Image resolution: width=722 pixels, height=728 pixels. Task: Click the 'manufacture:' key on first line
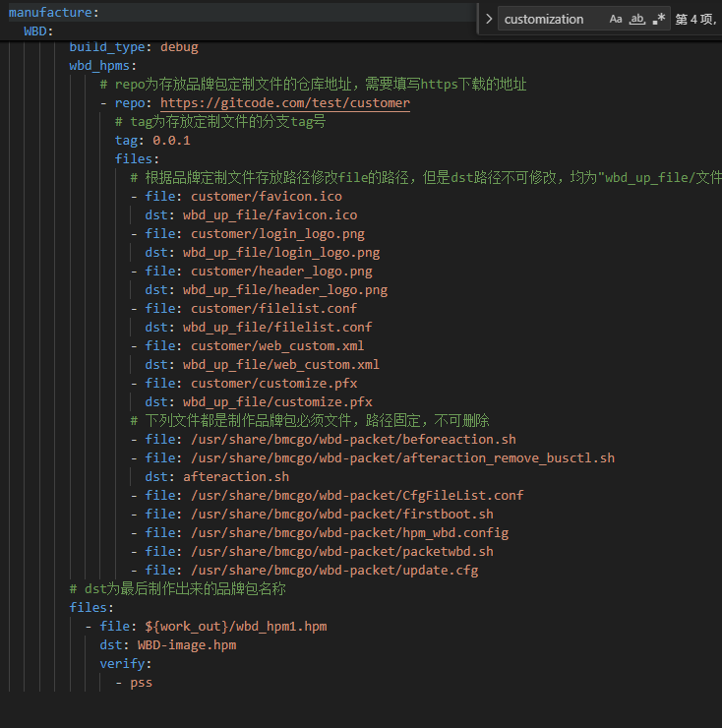pyautogui.click(x=53, y=13)
